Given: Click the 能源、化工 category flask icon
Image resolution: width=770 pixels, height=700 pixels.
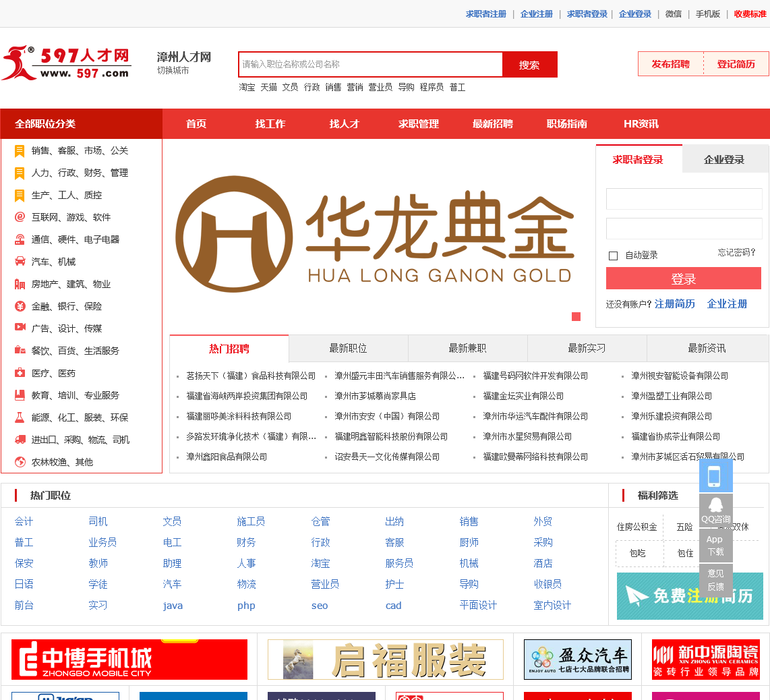Looking at the screenshot, I should click(x=20, y=417).
